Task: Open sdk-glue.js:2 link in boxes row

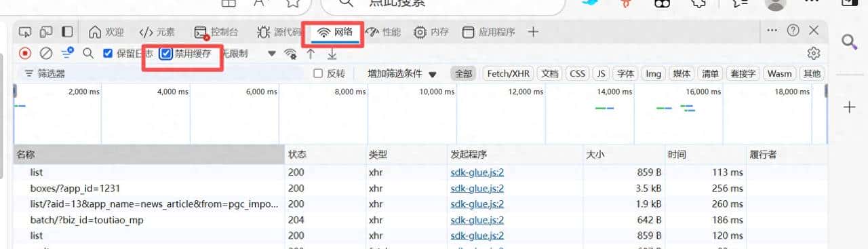Action: click(x=477, y=188)
